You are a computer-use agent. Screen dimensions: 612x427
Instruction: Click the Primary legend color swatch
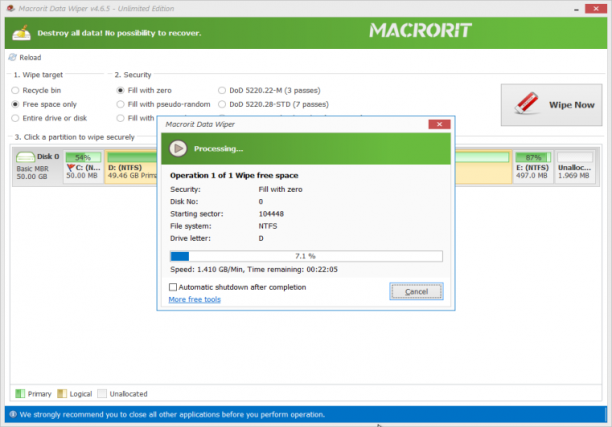coord(20,393)
